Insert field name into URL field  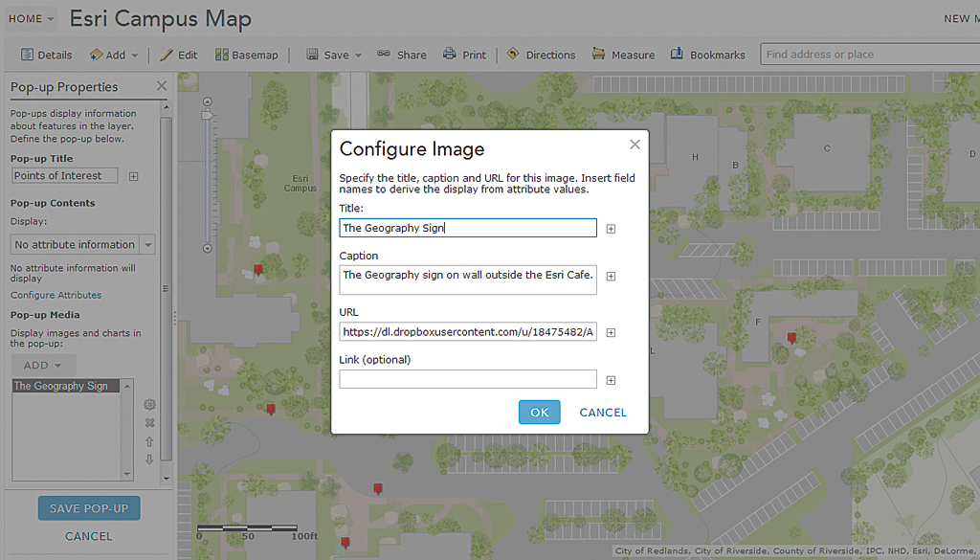click(x=611, y=333)
